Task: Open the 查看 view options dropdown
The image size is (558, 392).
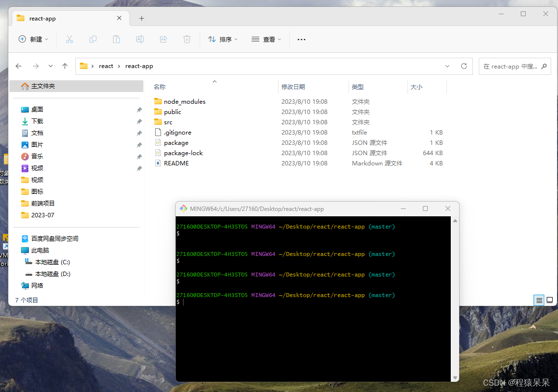Action: coord(266,39)
